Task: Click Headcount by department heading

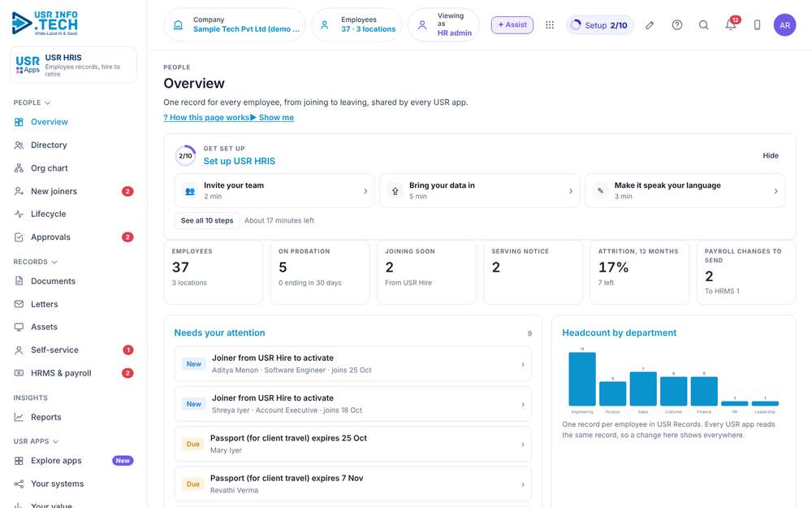Action: (x=620, y=332)
